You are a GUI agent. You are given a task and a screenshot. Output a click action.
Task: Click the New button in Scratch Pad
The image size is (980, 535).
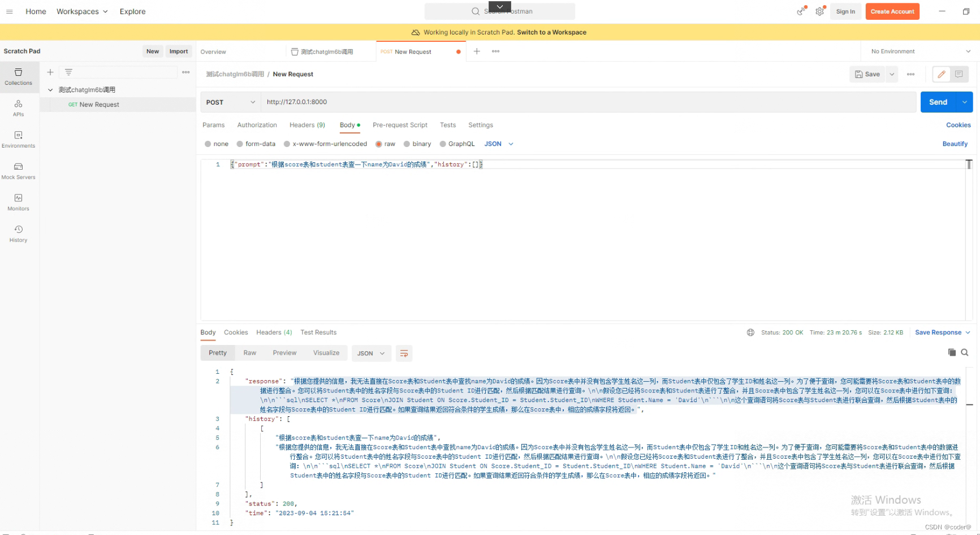(x=153, y=51)
